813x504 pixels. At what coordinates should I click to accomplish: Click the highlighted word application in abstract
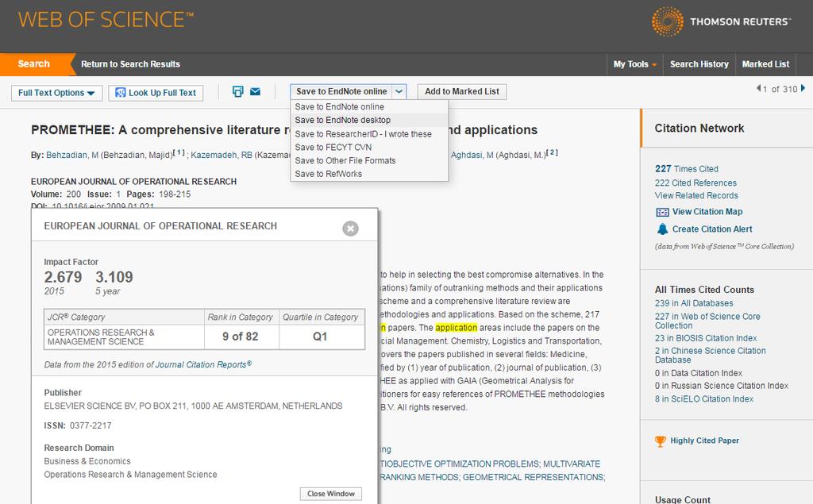pyautogui.click(x=457, y=328)
